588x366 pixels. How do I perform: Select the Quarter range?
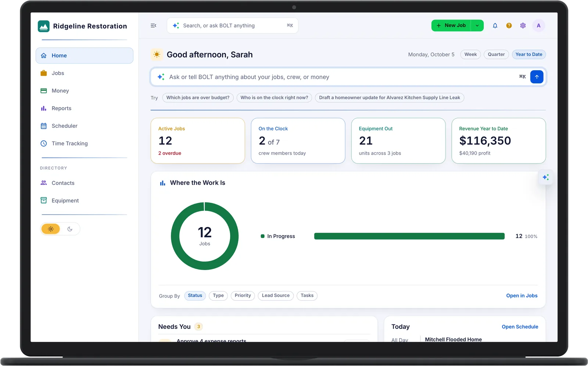tap(496, 54)
